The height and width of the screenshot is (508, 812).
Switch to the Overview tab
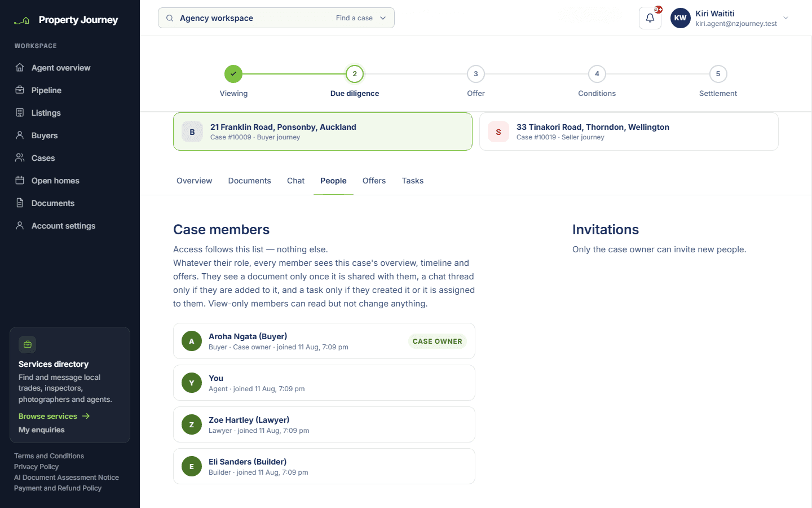(x=195, y=181)
